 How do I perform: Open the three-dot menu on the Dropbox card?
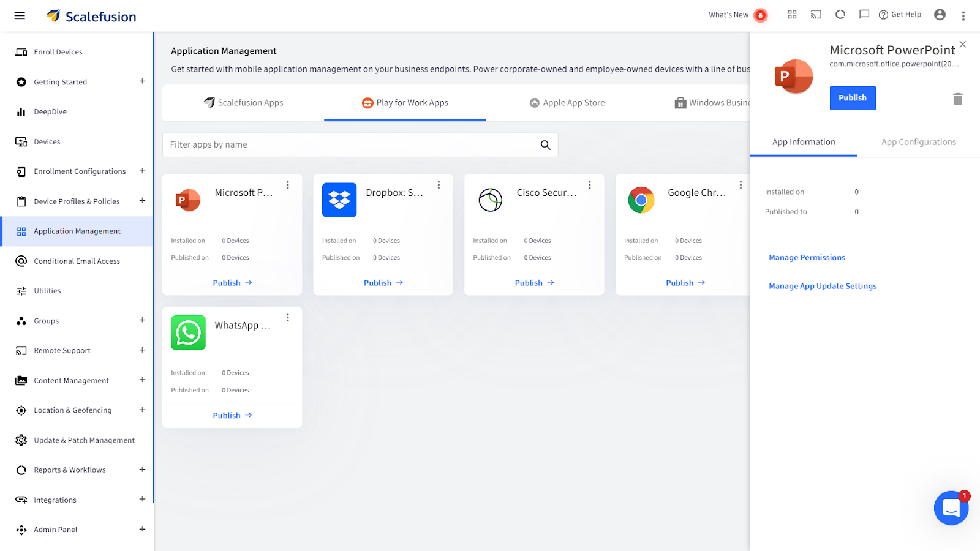tap(439, 184)
